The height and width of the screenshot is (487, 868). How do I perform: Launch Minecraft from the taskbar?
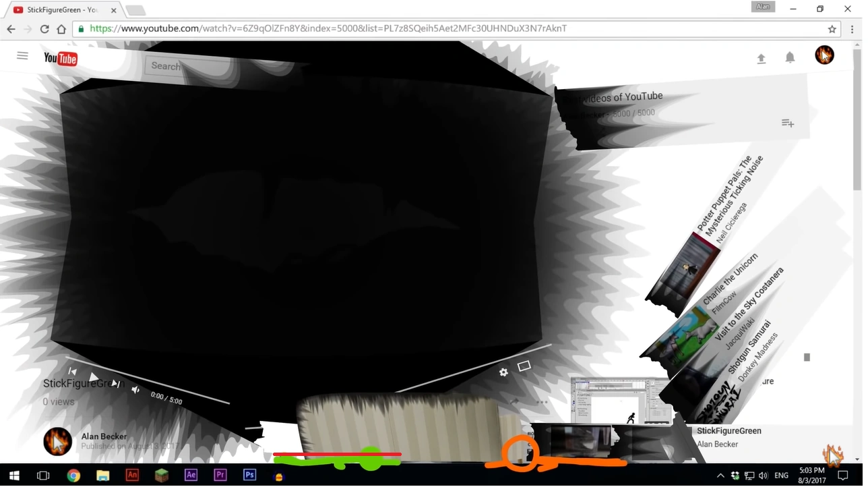point(162,476)
